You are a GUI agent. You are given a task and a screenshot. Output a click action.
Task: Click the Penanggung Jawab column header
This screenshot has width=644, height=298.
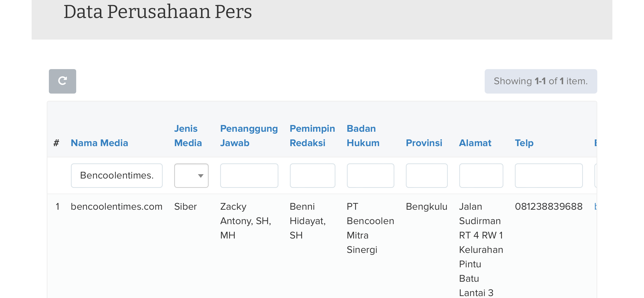pyautogui.click(x=249, y=136)
